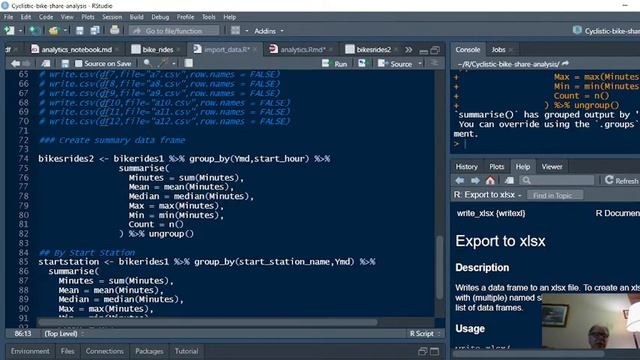Open Source options dropdown arrow
640x360 pixels.
tap(420, 64)
